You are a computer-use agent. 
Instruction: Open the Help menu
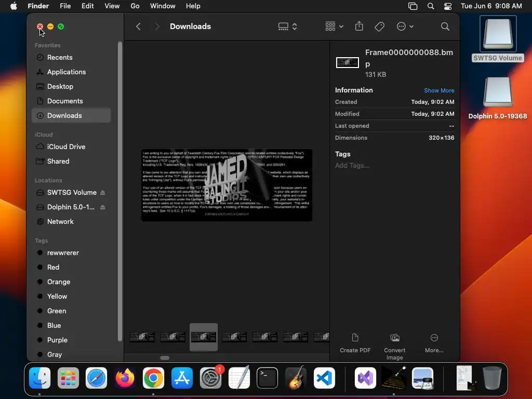193,6
